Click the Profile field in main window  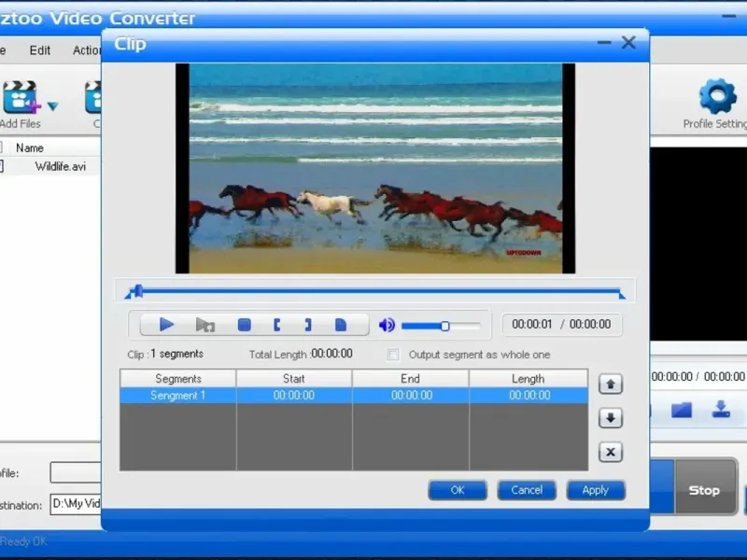click(x=76, y=472)
